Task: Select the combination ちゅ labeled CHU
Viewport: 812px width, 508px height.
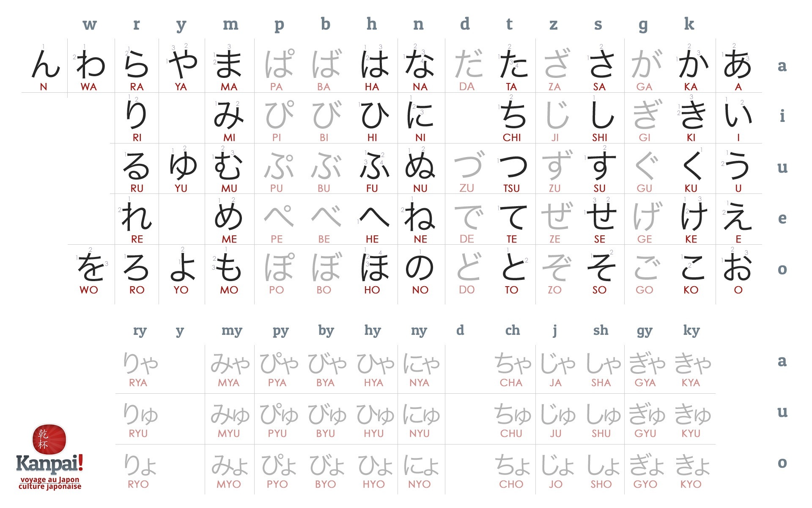Action: coord(513,414)
